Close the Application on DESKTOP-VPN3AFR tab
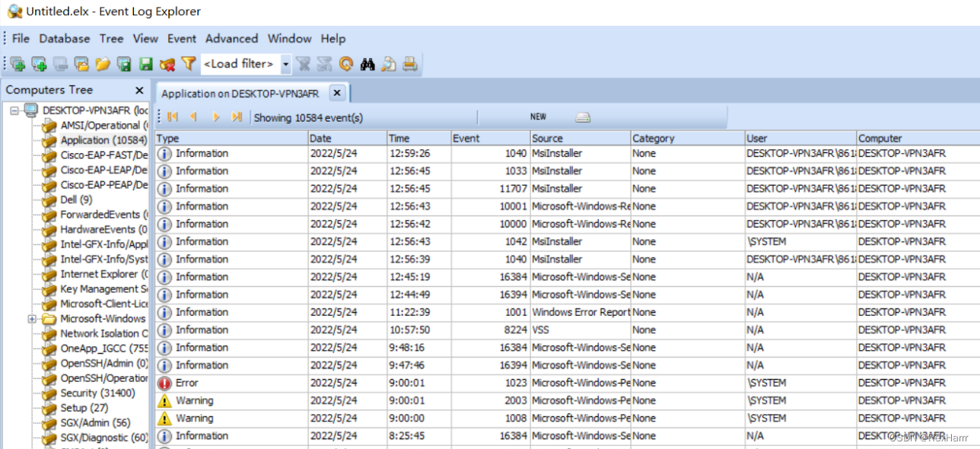The image size is (980, 449). click(x=337, y=93)
